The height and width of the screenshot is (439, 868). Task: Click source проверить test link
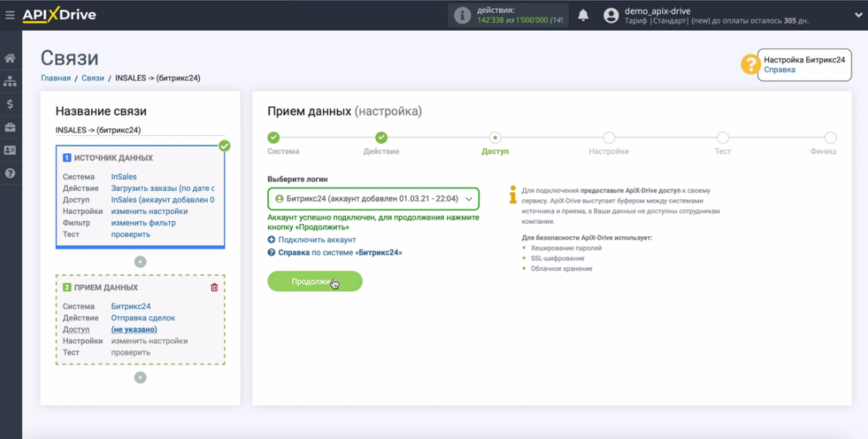coord(131,235)
